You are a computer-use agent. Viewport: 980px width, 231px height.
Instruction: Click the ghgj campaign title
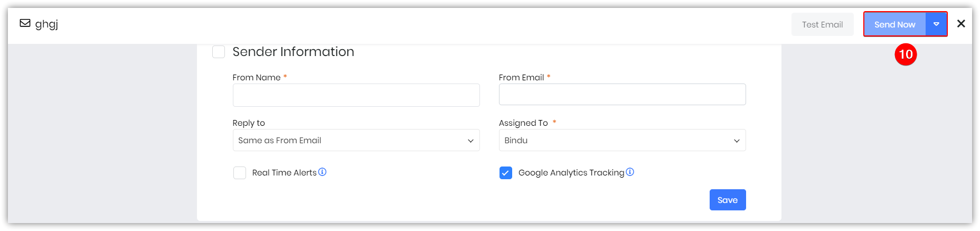[x=46, y=24]
